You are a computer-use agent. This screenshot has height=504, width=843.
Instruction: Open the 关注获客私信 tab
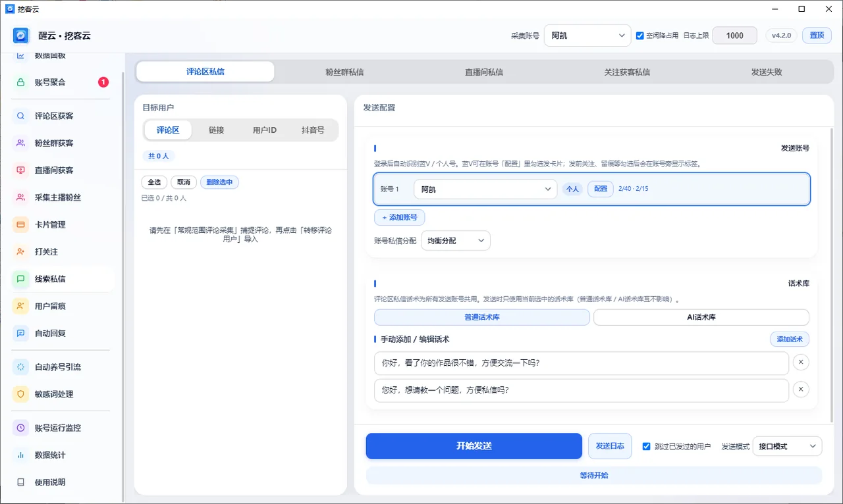tap(627, 72)
